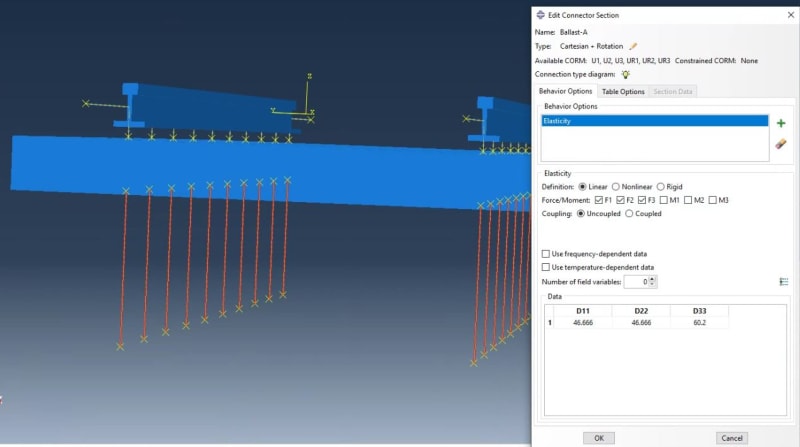Select the D22 value 46.666 cell
Viewport: 800px width, 447px height.
point(641,322)
